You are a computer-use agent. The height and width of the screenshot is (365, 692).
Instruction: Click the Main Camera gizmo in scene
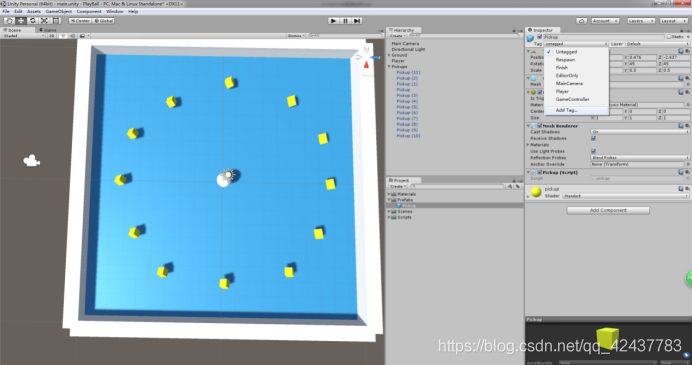point(31,161)
